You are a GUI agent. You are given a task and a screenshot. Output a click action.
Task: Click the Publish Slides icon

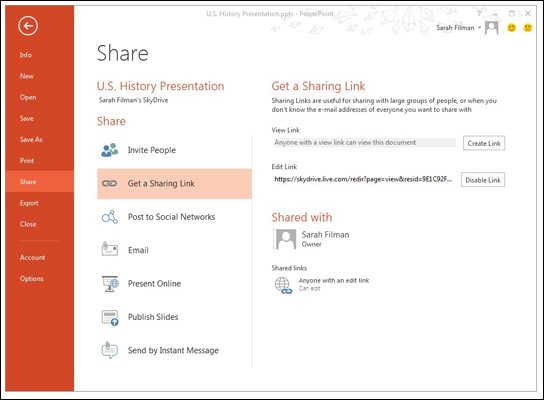coord(110,317)
